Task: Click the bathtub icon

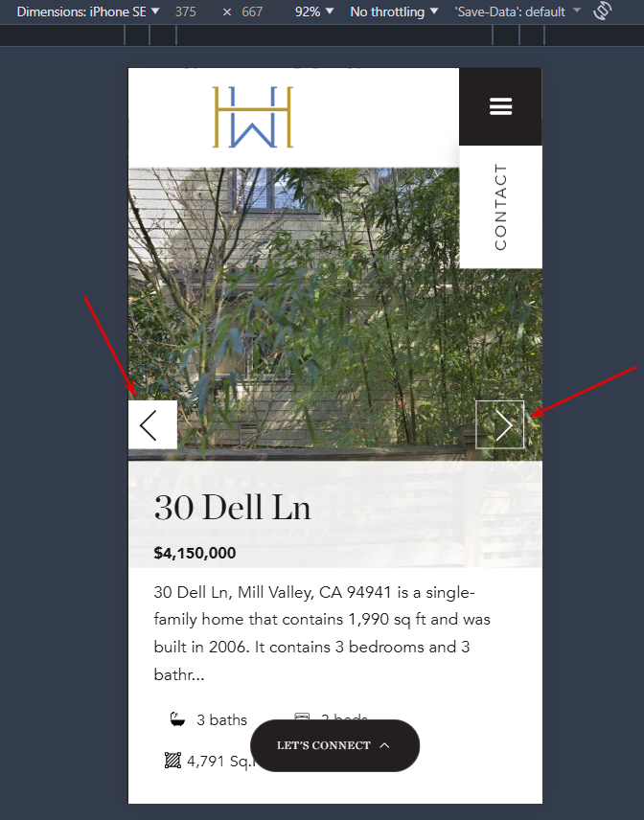Action: click(x=177, y=719)
